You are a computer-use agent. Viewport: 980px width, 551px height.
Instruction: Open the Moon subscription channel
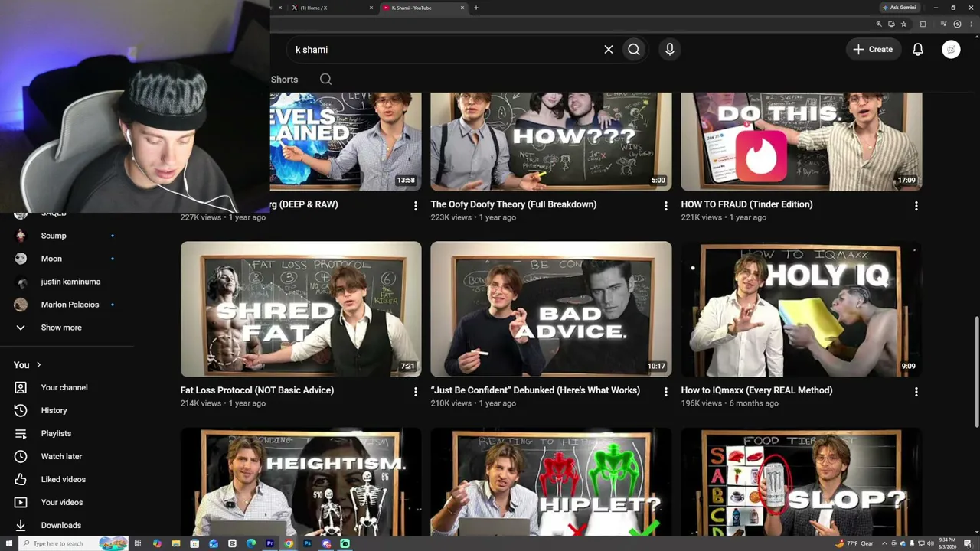point(51,259)
